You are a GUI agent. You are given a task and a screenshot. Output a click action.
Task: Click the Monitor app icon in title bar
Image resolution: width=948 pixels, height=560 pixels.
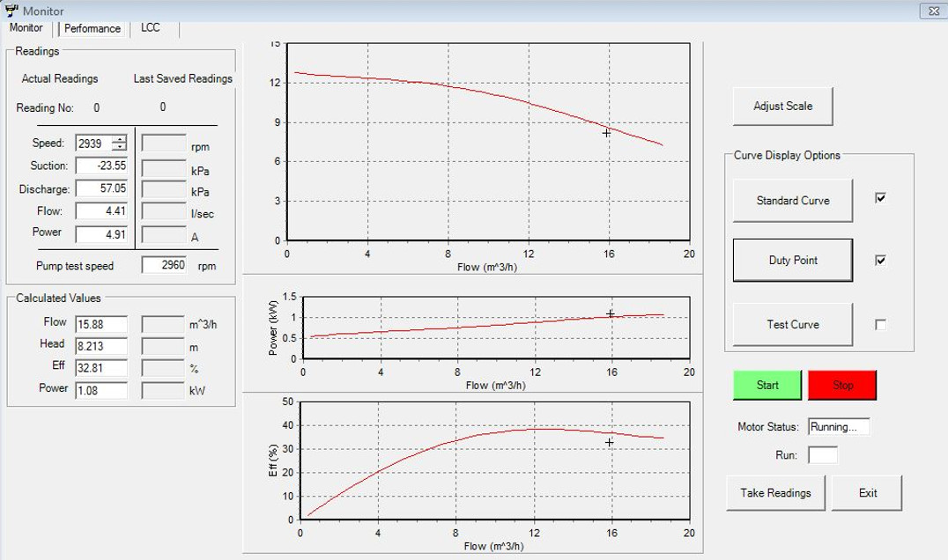click(x=11, y=11)
